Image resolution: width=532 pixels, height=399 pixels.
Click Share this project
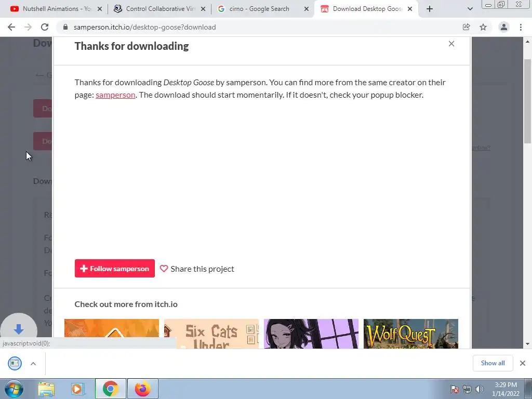202,269
